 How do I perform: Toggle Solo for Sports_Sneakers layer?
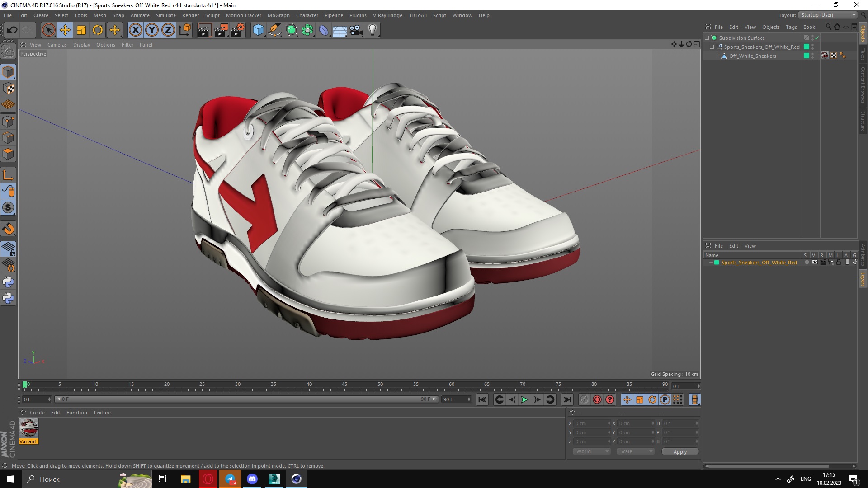tap(807, 263)
